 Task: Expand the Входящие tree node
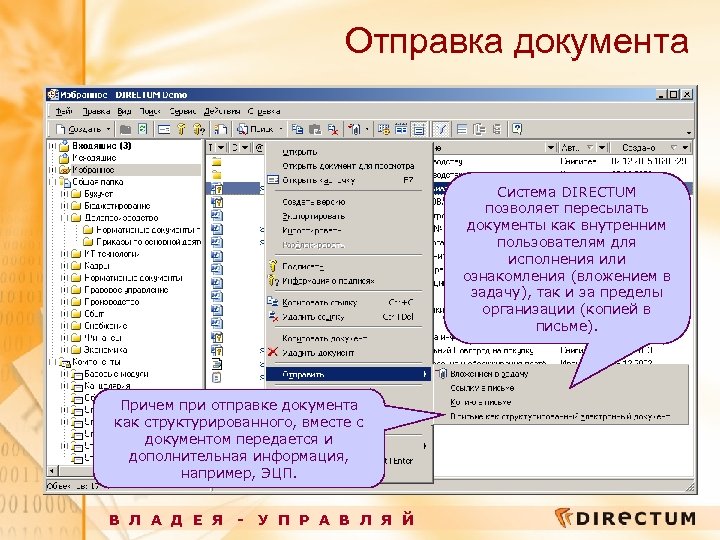coord(52,146)
